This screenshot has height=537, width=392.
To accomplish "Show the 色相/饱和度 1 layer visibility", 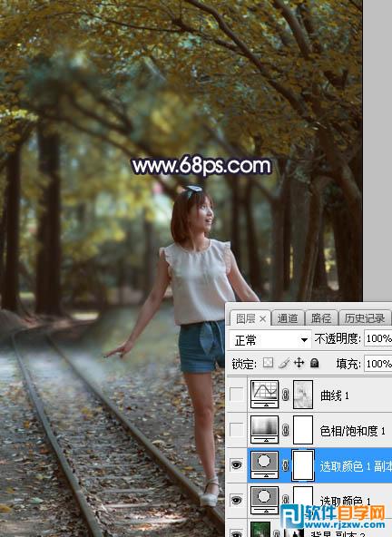I will 237,429.
